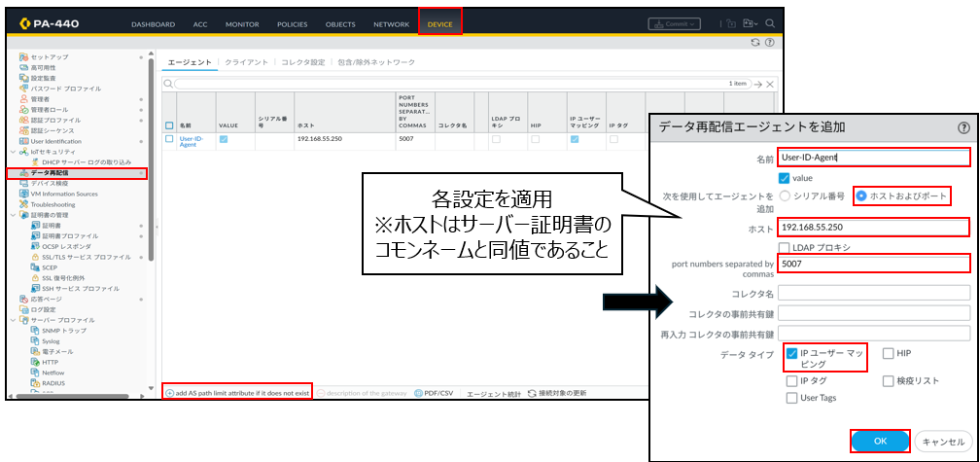Open Netflow server profile
Viewport: 980px width, 462px height.
[52, 373]
